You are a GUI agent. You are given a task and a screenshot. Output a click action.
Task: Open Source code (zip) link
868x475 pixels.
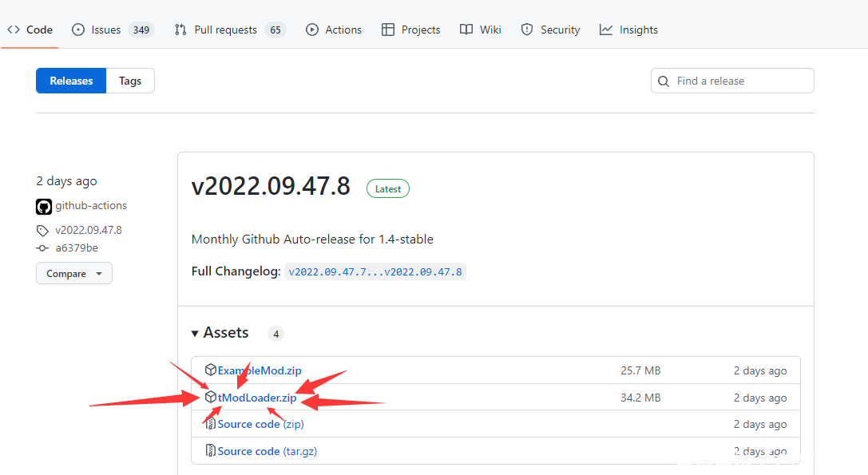tap(248, 424)
